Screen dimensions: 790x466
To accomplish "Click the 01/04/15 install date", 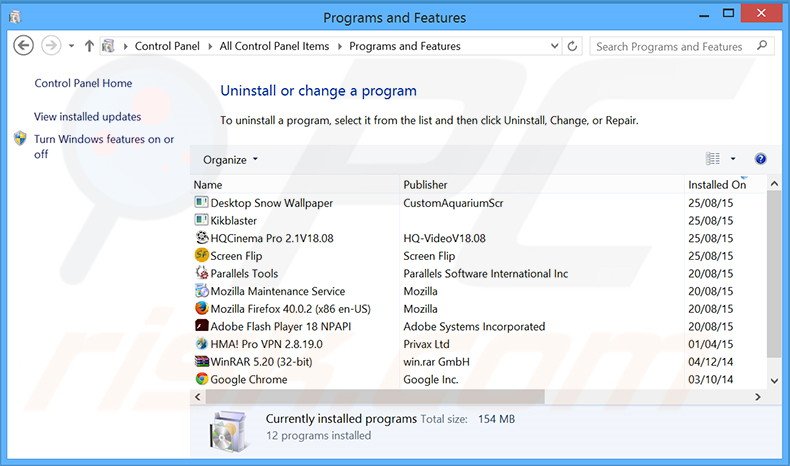I will (710, 344).
